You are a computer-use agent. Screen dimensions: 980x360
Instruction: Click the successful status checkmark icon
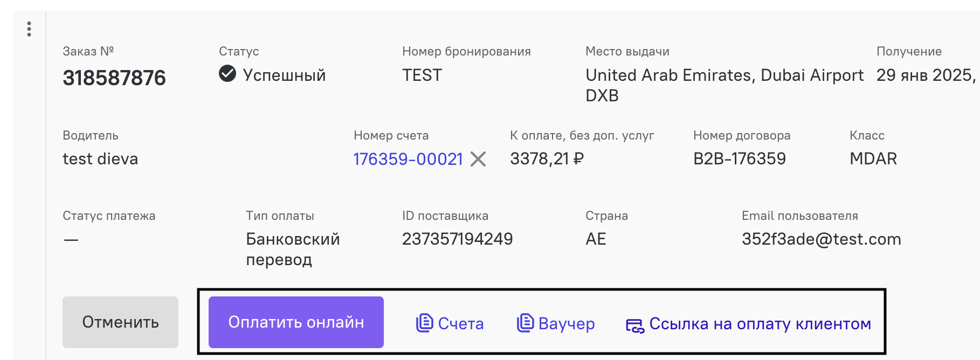(x=227, y=73)
